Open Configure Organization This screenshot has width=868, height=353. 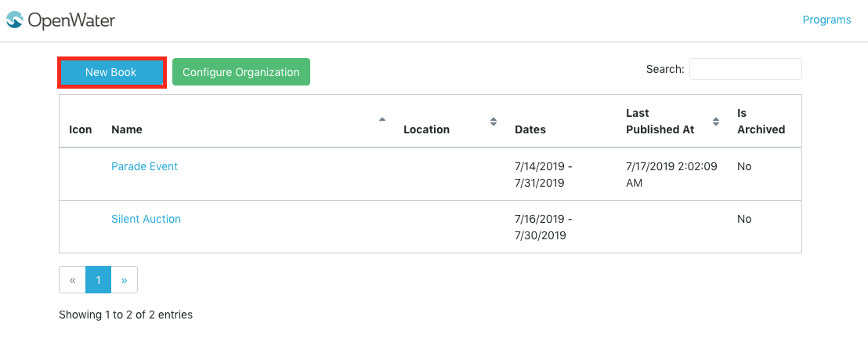241,72
